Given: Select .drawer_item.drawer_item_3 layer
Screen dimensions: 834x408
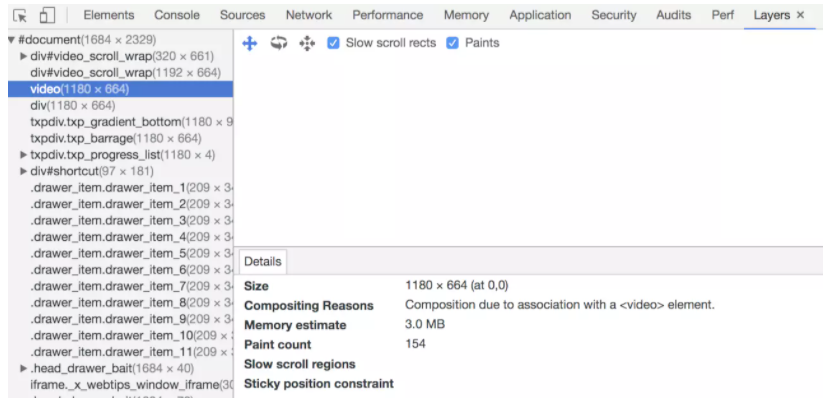Looking at the screenshot, I should pyautogui.click(x=120, y=221).
